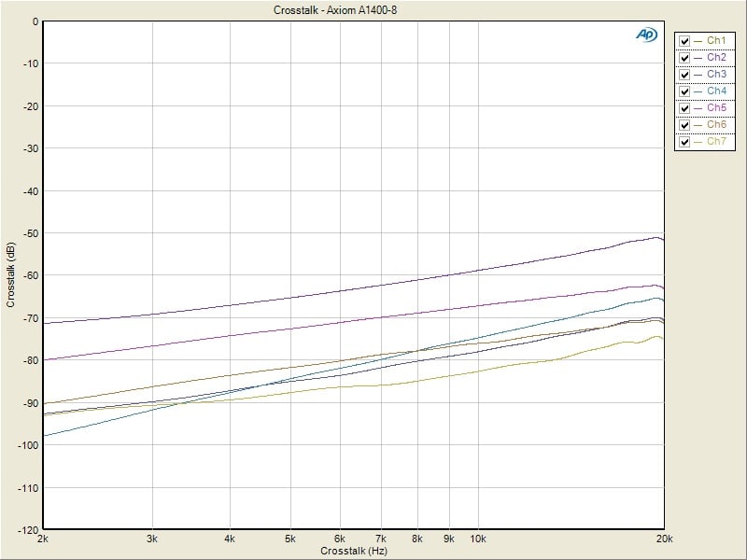The width and height of the screenshot is (747, 560).
Task: Disable the Ch4 trace checkbox
Action: (x=685, y=91)
